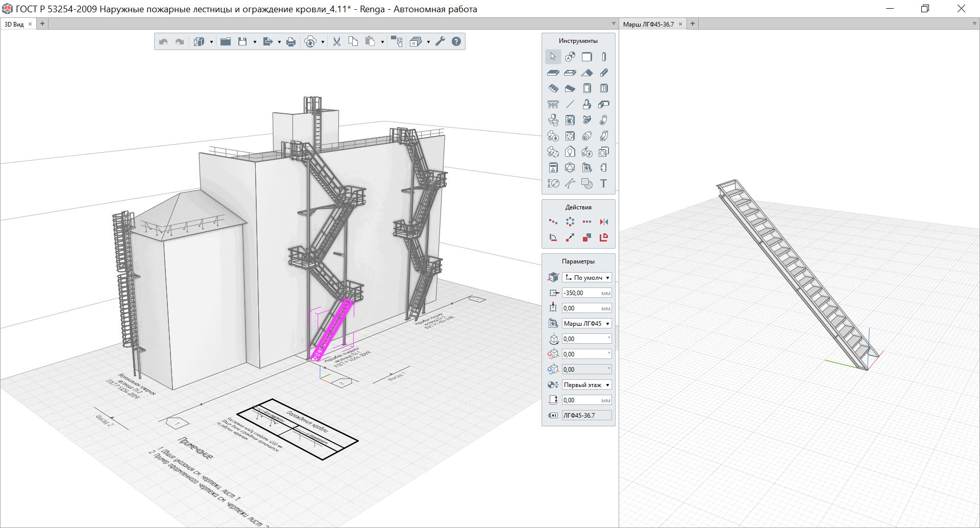980x528 pixels.
Task: Open tab list arrow in left pane
Action: coord(614,23)
